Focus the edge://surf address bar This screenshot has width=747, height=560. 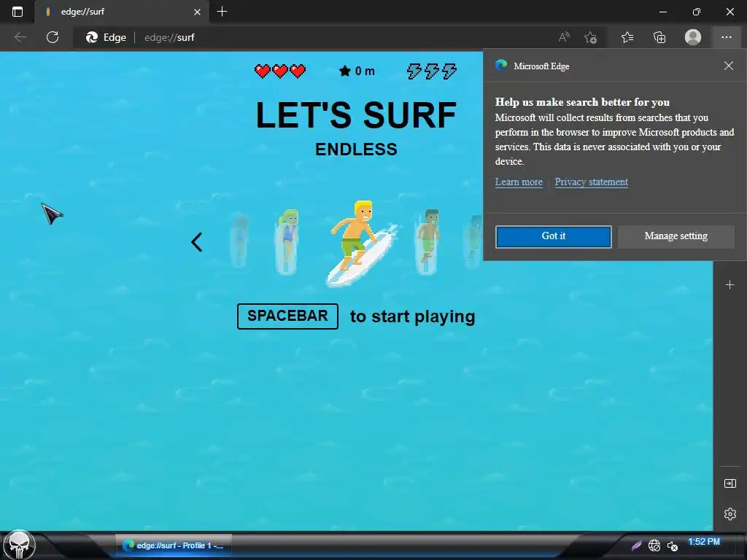(x=314, y=37)
